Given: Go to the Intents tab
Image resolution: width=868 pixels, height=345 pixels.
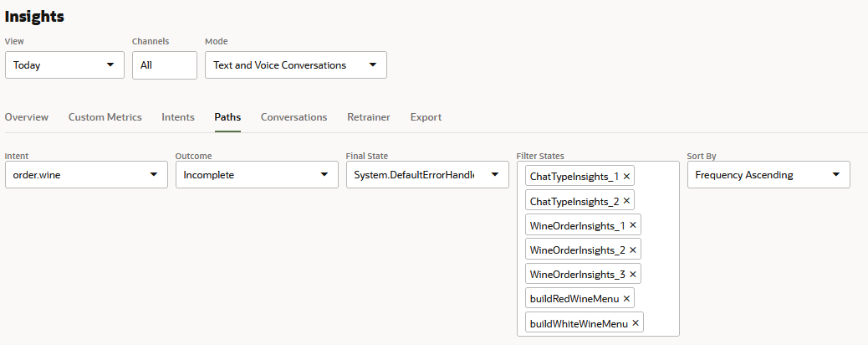Looking at the screenshot, I should [178, 117].
